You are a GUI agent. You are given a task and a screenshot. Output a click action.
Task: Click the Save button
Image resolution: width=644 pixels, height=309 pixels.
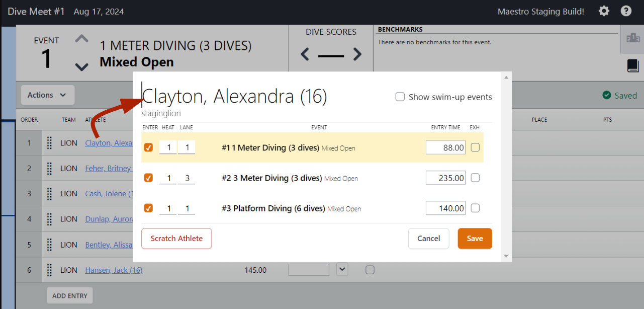[x=475, y=239]
